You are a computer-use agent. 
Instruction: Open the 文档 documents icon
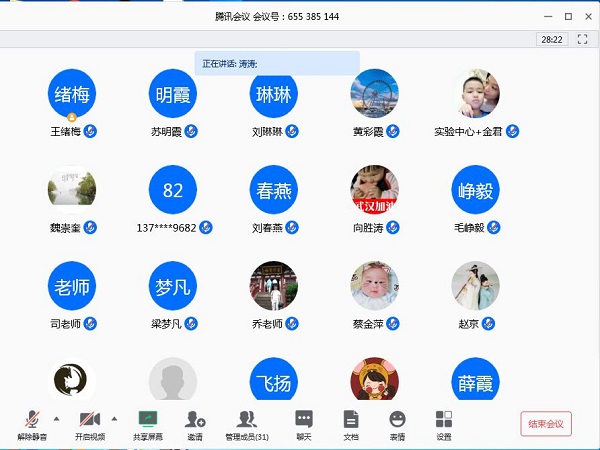(x=350, y=419)
